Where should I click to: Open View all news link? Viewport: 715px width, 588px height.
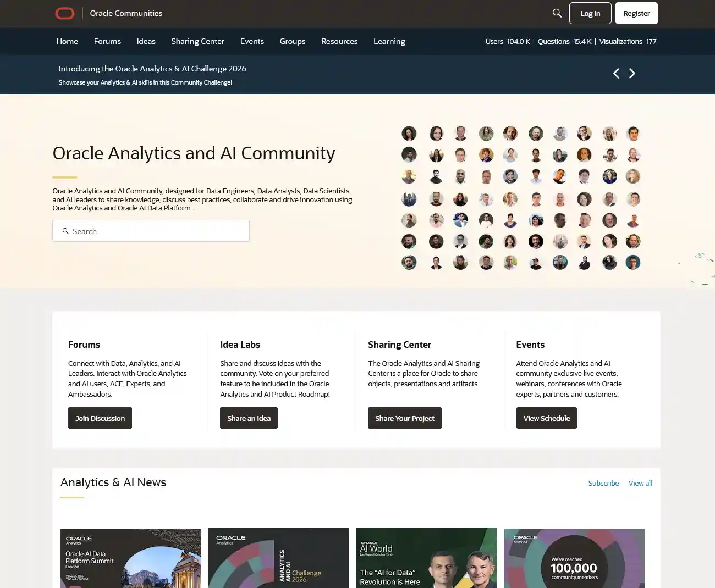click(640, 484)
